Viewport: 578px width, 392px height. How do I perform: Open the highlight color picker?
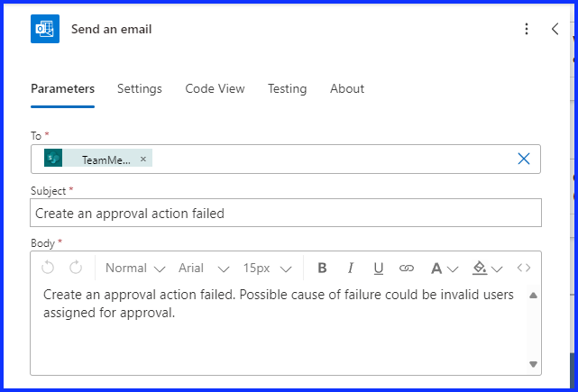click(487, 268)
